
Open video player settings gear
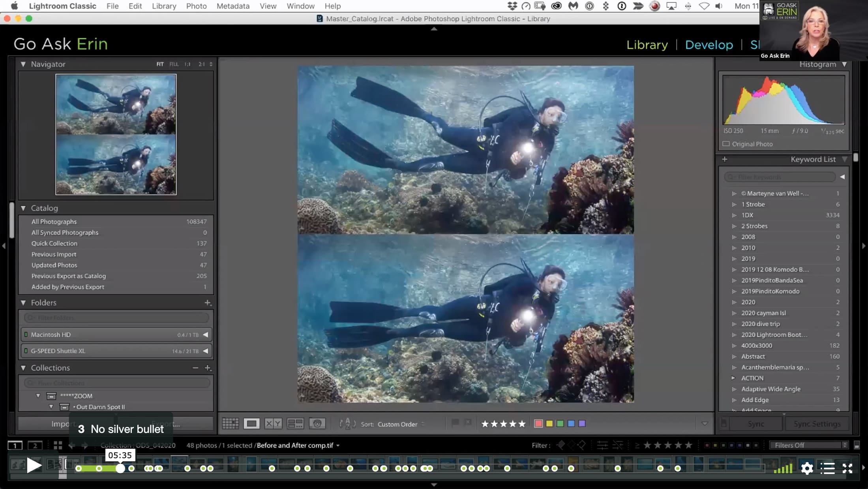coord(807,468)
